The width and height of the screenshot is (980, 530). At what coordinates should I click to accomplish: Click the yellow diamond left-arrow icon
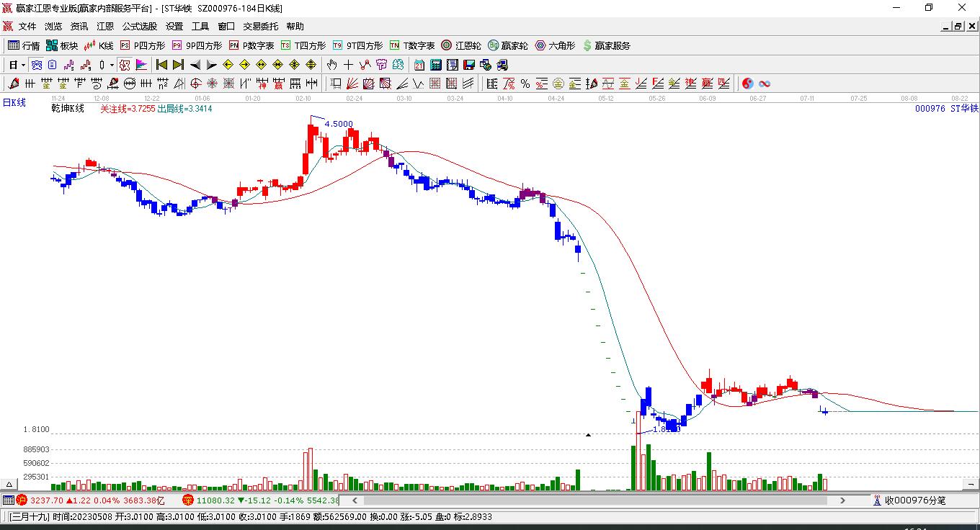tap(228, 65)
